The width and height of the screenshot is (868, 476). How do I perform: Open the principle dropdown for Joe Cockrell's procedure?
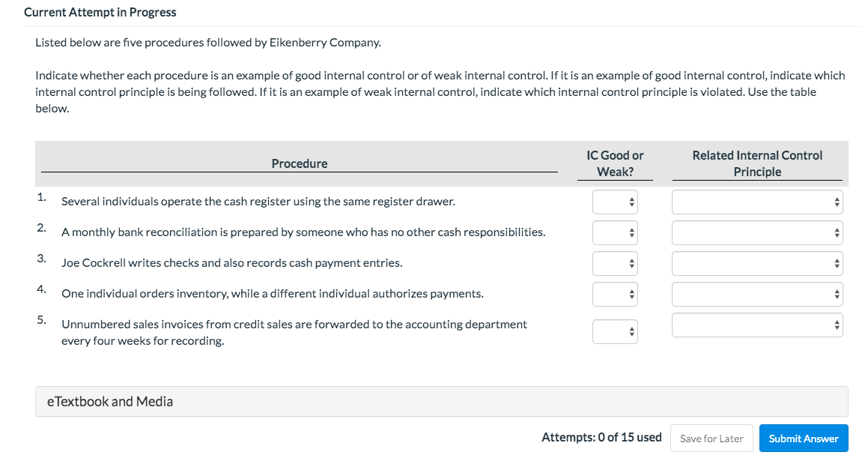(x=756, y=263)
